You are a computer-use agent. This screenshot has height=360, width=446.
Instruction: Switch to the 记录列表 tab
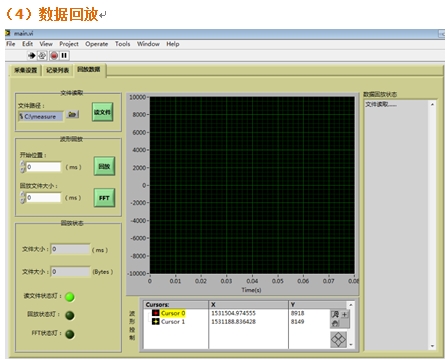(x=57, y=70)
